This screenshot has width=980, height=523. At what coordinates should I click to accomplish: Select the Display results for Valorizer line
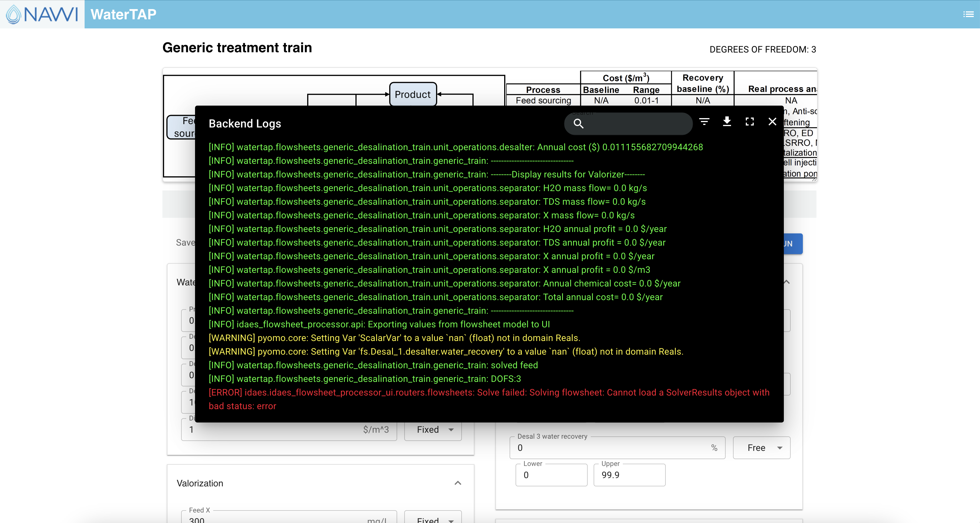point(426,175)
